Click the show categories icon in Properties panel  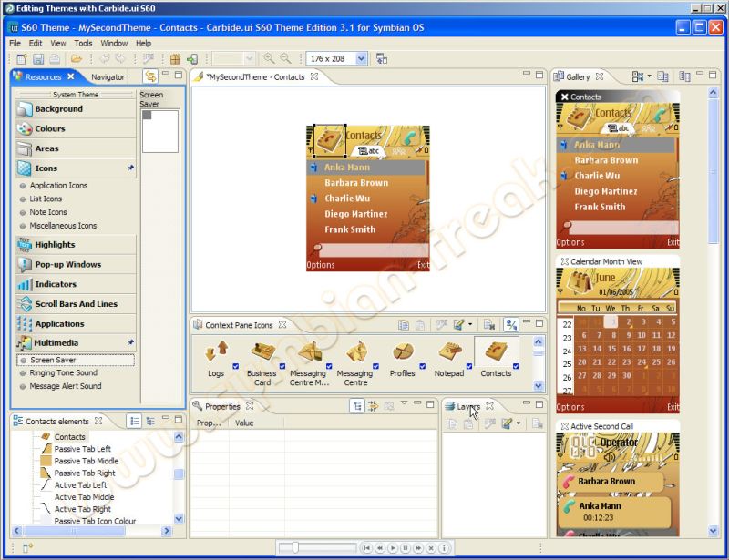(357, 407)
